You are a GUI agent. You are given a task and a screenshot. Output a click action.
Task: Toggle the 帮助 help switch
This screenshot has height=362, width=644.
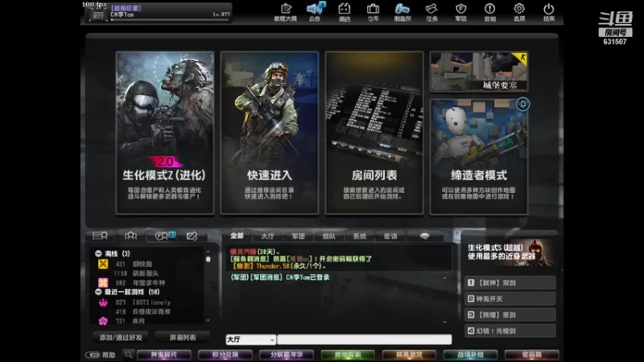tap(93, 355)
